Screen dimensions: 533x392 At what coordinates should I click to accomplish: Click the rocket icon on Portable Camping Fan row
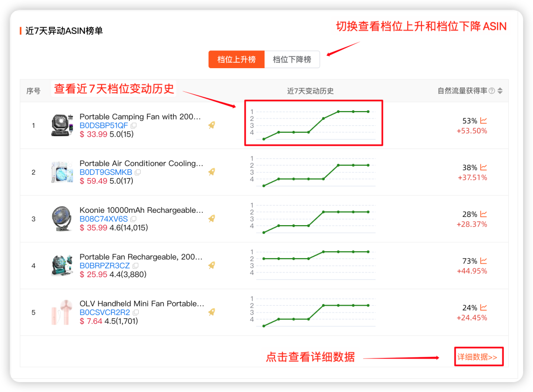pyautogui.click(x=211, y=125)
